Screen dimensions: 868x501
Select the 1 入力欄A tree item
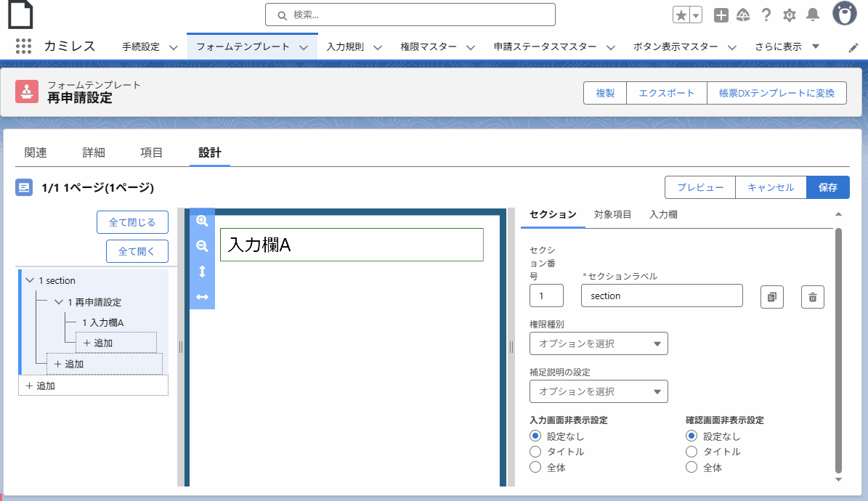[x=103, y=322]
